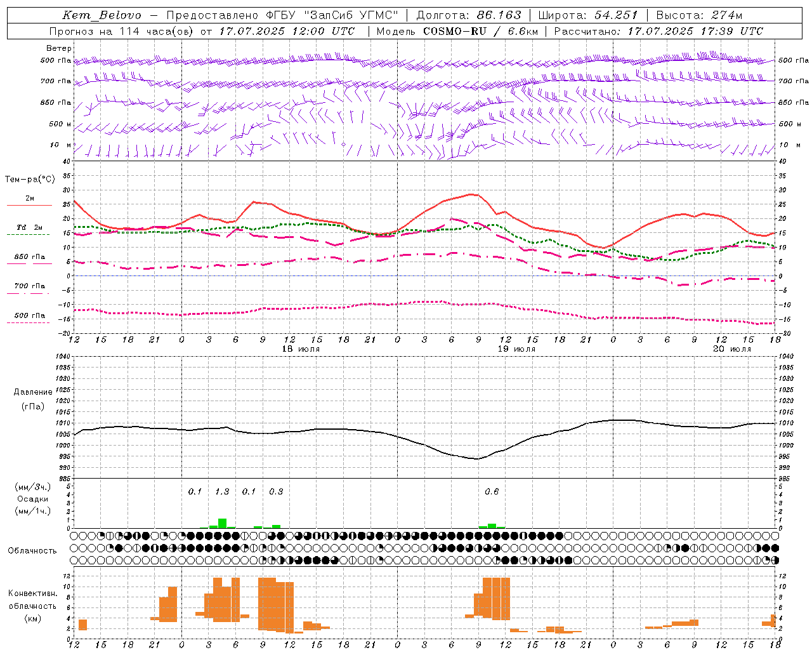The image size is (812, 650).
Task: Click the '19 июля' date label
Action: tap(516, 349)
